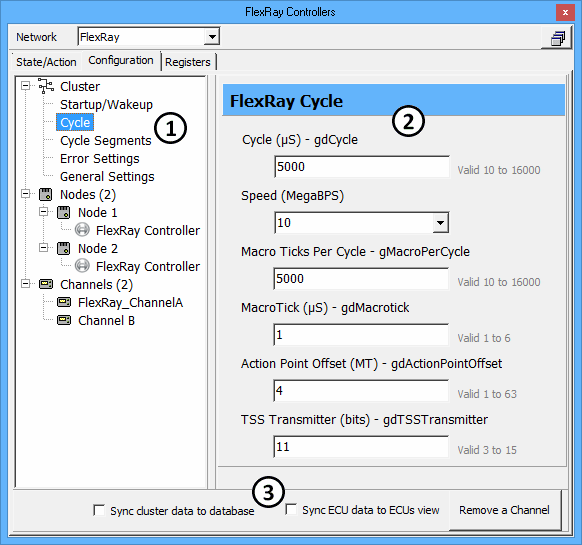Enable Sync ECU data to ECUs view
The image size is (582, 545).
(291, 509)
